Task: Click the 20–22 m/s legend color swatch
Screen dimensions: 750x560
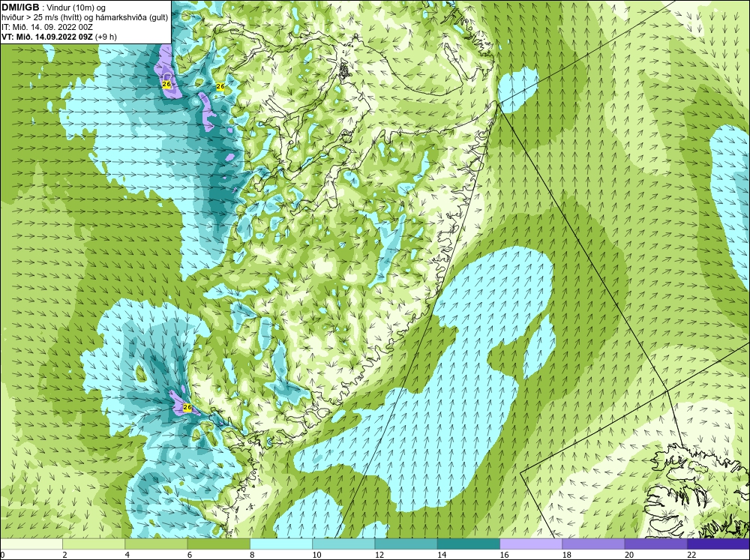Action: click(x=655, y=544)
